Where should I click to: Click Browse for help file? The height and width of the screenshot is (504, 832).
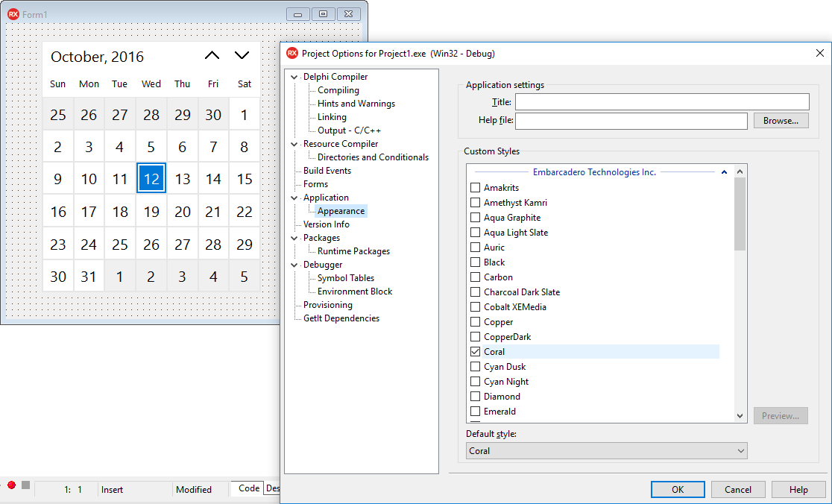click(x=781, y=121)
